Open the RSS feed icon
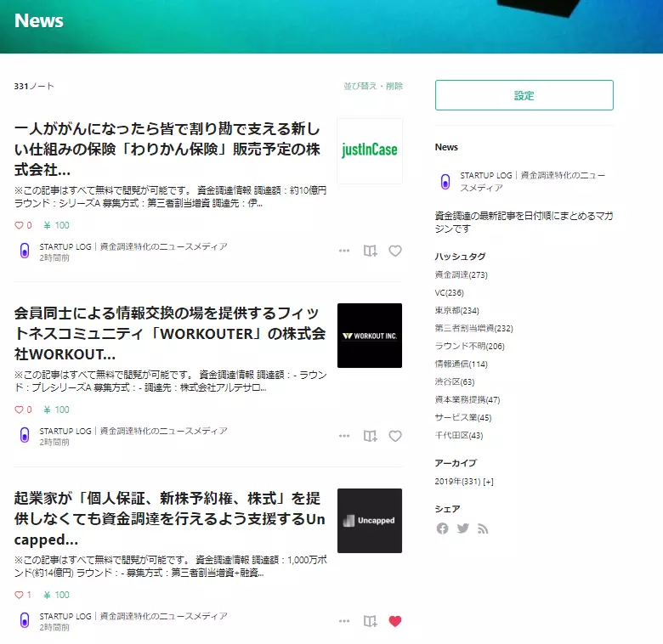This screenshot has width=663, height=644. [483, 528]
